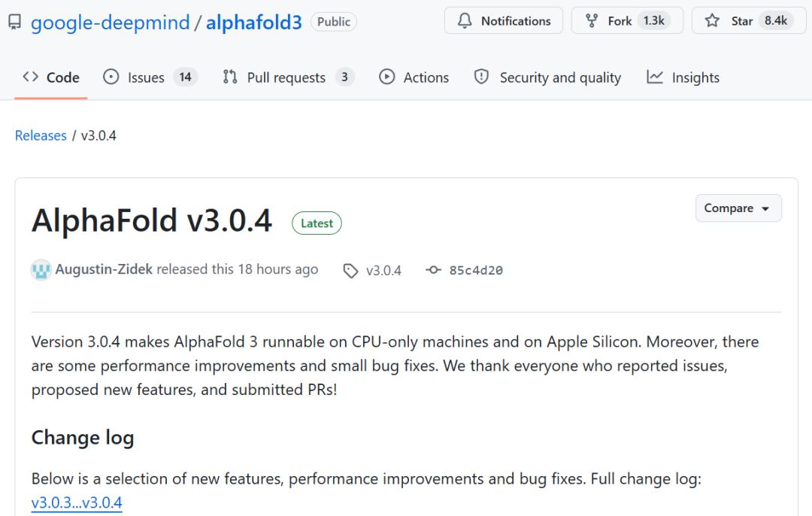Open the Actions tab
This screenshot has height=516, width=812.
click(x=414, y=77)
